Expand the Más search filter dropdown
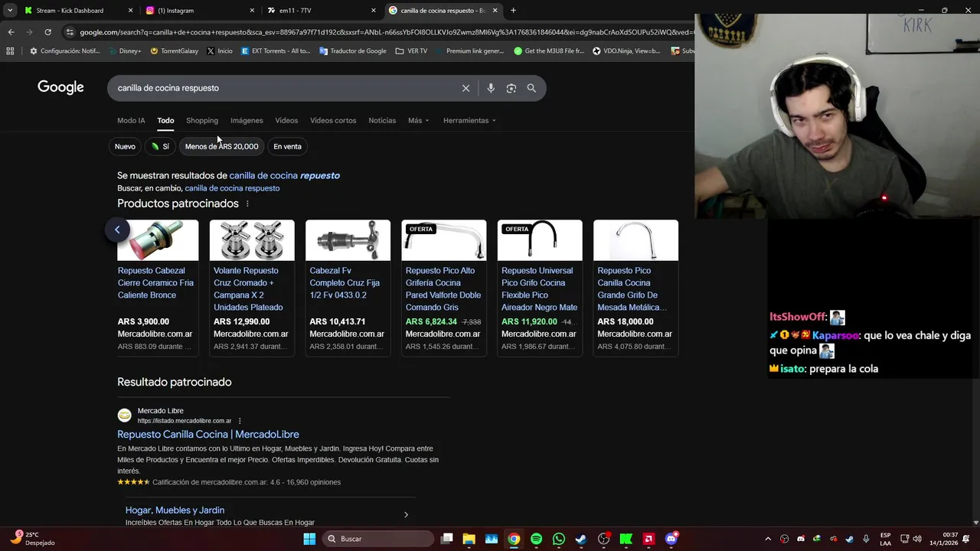Screen dimensions: 980x551 418,120
